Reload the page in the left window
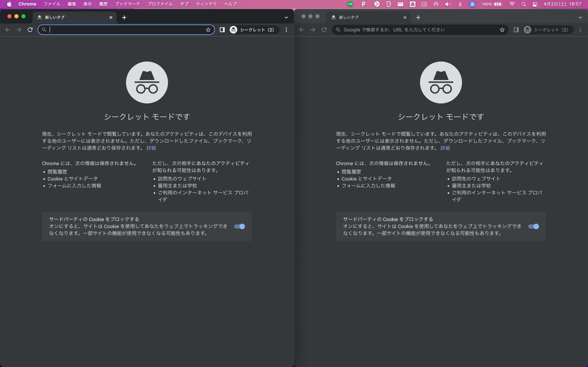The height and width of the screenshot is (367, 588). 30,30
